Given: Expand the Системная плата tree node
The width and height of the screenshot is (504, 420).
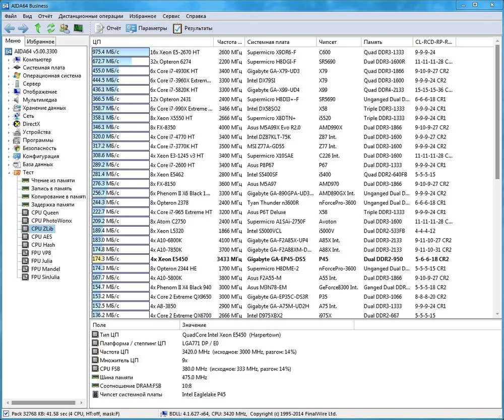Looking at the screenshot, I should (9, 68).
